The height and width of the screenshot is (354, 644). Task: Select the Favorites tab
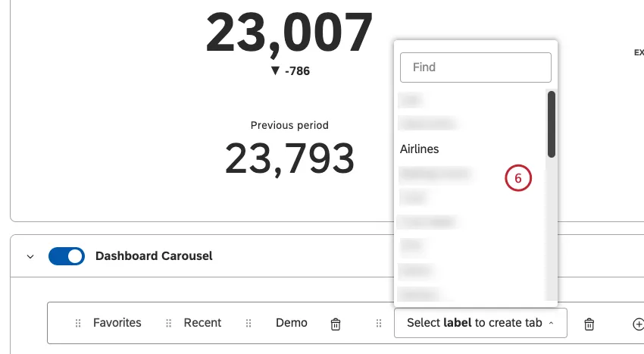click(x=117, y=323)
